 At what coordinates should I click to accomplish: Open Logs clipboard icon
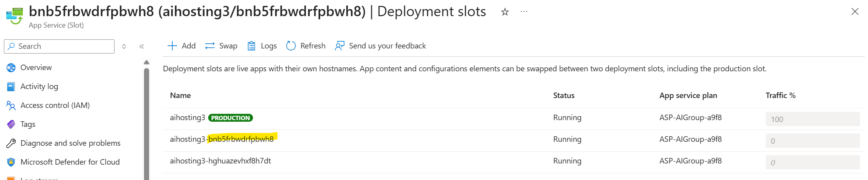(251, 46)
